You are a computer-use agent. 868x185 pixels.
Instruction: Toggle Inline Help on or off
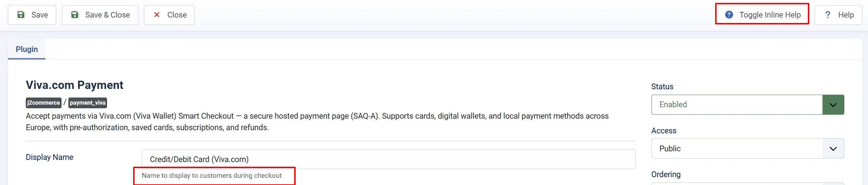tap(762, 15)
